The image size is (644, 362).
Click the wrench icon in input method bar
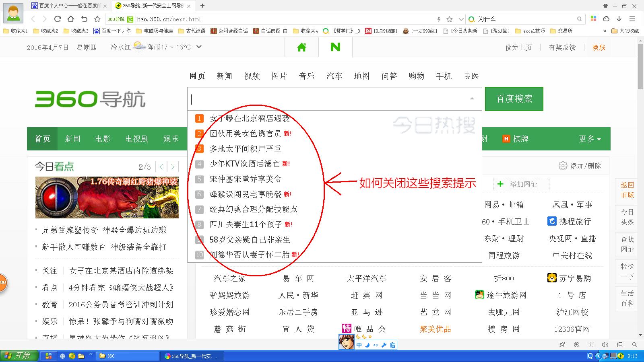[x=384, y=345]
